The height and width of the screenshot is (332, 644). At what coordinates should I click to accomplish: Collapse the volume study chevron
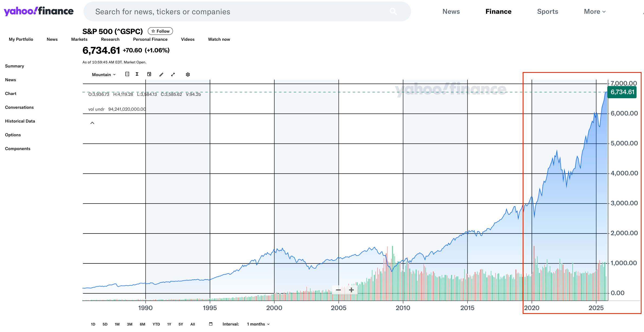click(x=92, y=123)
